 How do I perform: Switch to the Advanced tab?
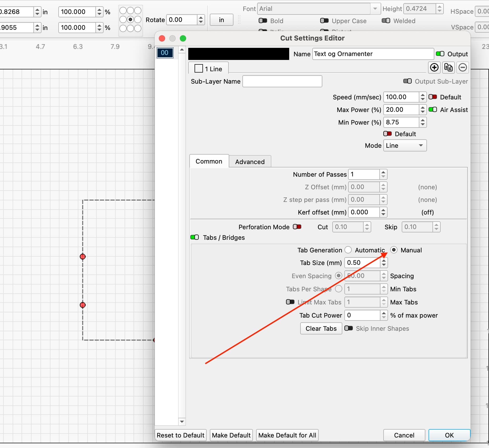pos(250,162)
